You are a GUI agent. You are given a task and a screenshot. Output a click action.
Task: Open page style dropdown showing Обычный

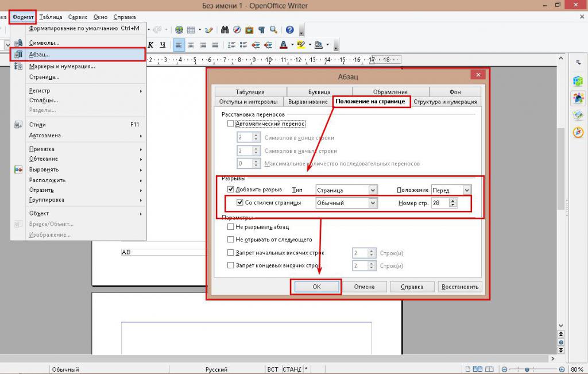346,203
